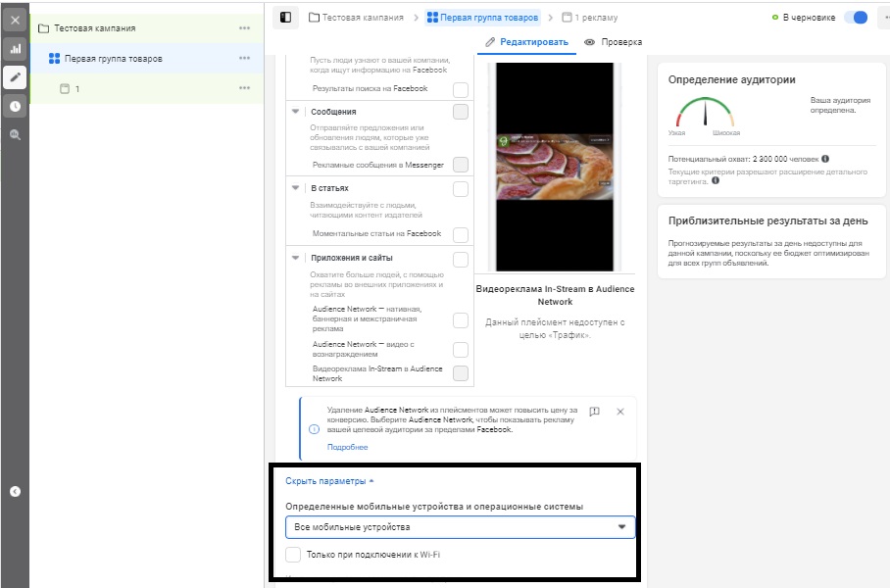Check Только при подключении к Wi-Fi

click(x=293, y=555)
